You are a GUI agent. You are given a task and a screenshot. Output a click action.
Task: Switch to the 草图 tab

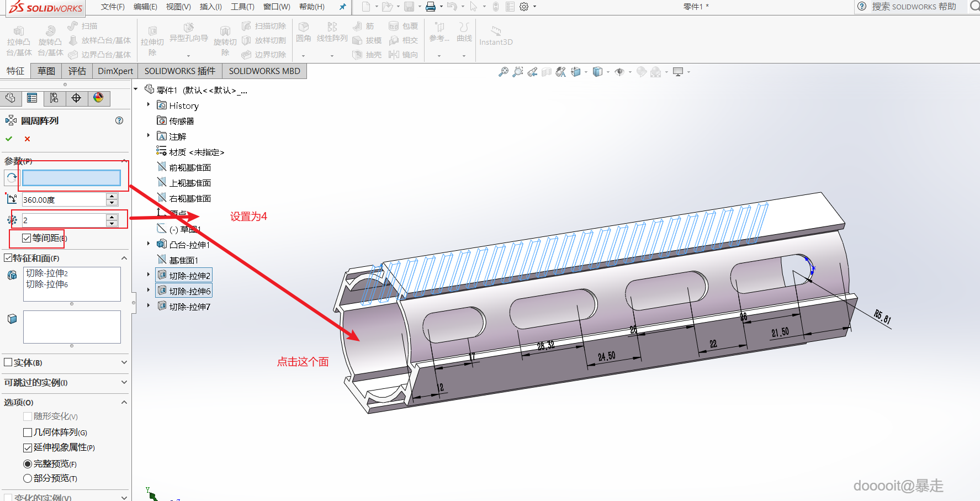click(x=46, y=71)
